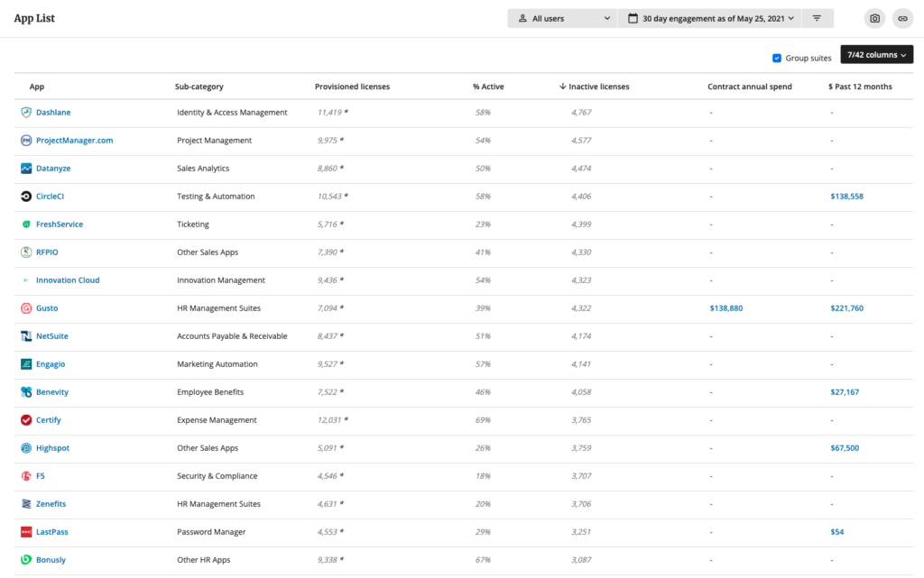
Task: Toggle the Group suites checkbox
Action: click(x=777, y=58)
